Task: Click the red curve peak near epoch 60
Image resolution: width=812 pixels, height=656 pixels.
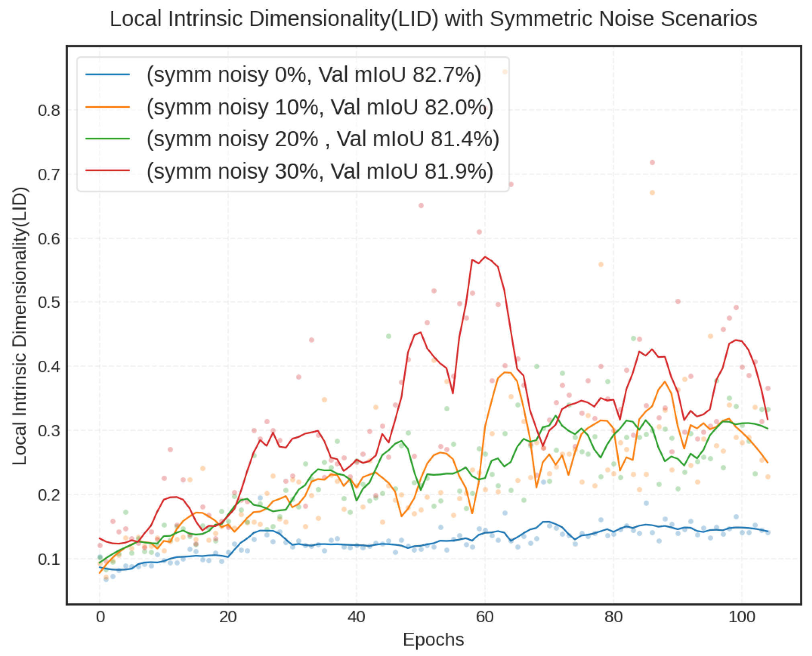Action: tap(485, 257)
